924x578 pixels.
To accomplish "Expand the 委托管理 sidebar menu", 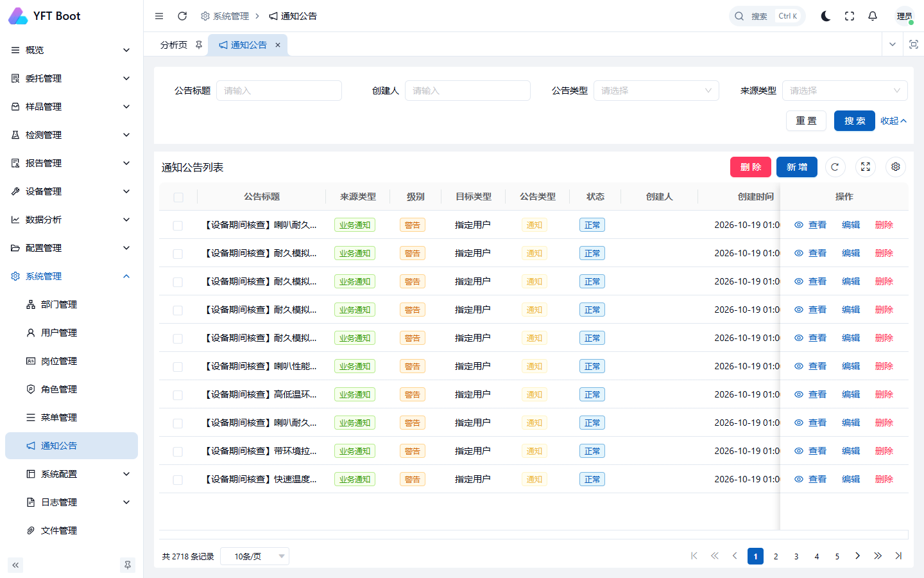I will coord(71,78).
